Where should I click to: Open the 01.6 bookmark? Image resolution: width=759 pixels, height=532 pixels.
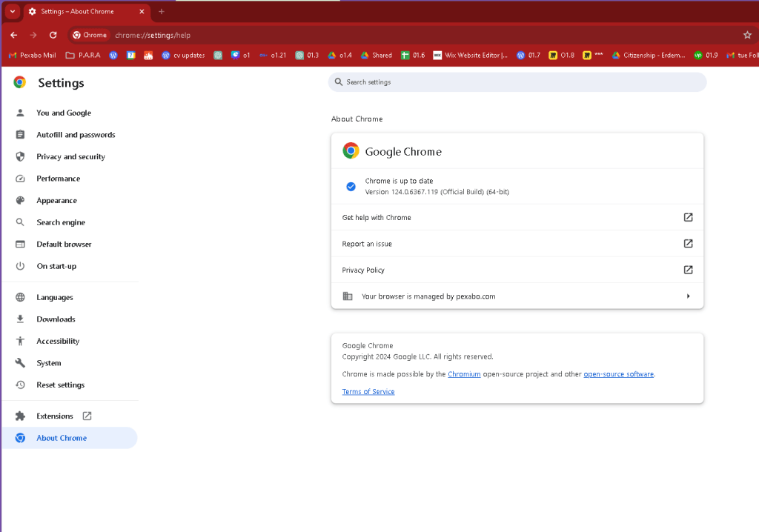click(413, 55)
